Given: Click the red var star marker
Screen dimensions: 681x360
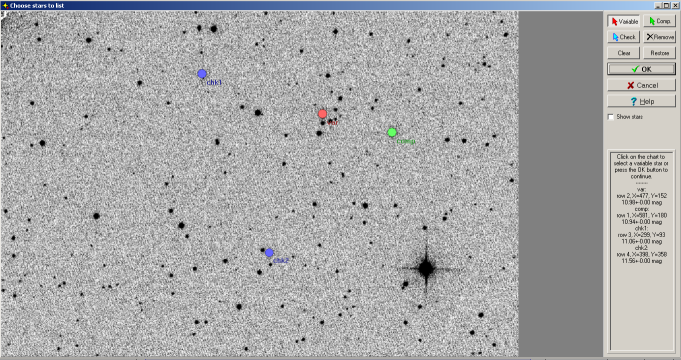Looking at the screenshot, I should (322, 114).
